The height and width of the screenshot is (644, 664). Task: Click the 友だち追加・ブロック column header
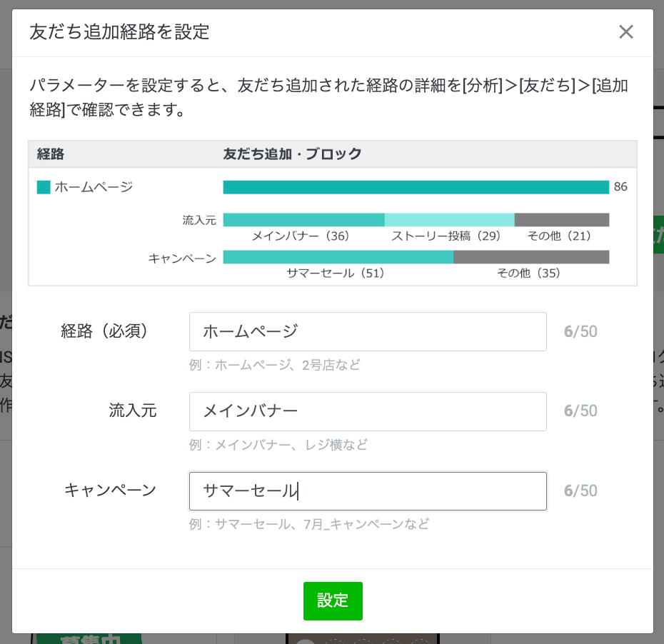click(x=292, y=154)
